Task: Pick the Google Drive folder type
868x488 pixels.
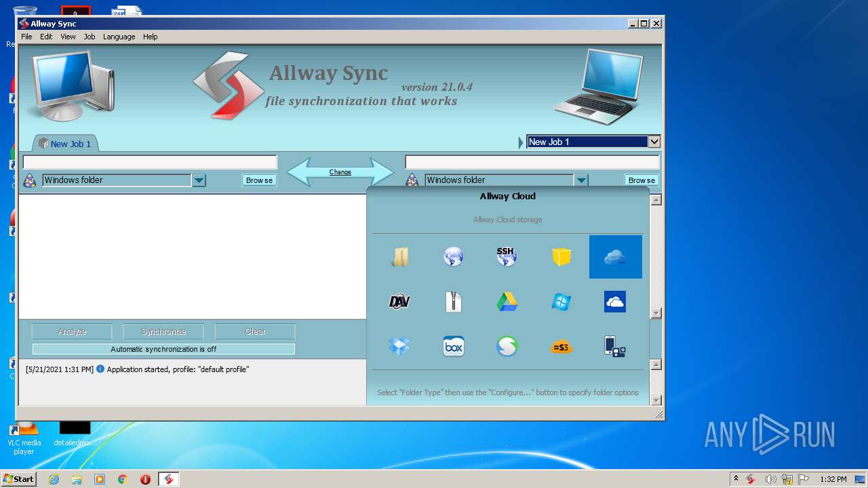Action: point(507,302)
